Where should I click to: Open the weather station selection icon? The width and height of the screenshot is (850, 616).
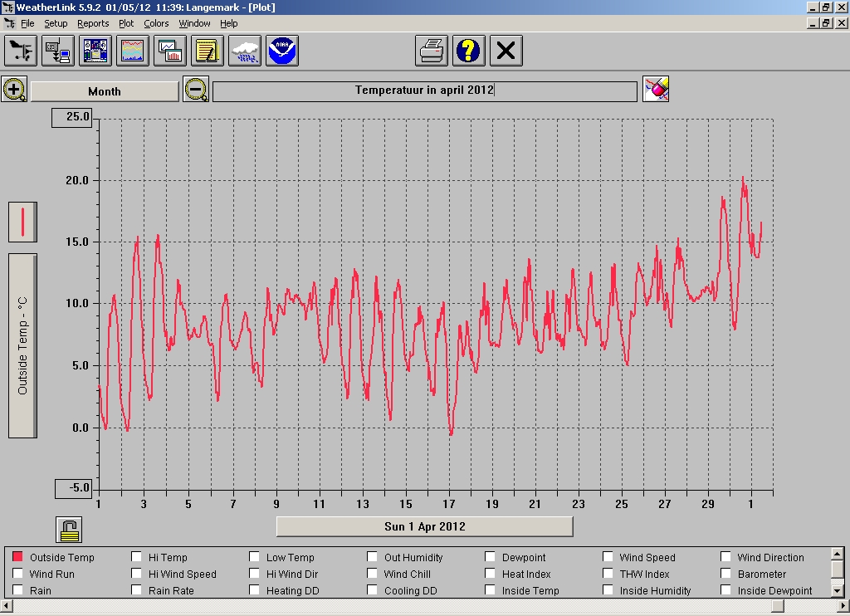coord(21,51)
